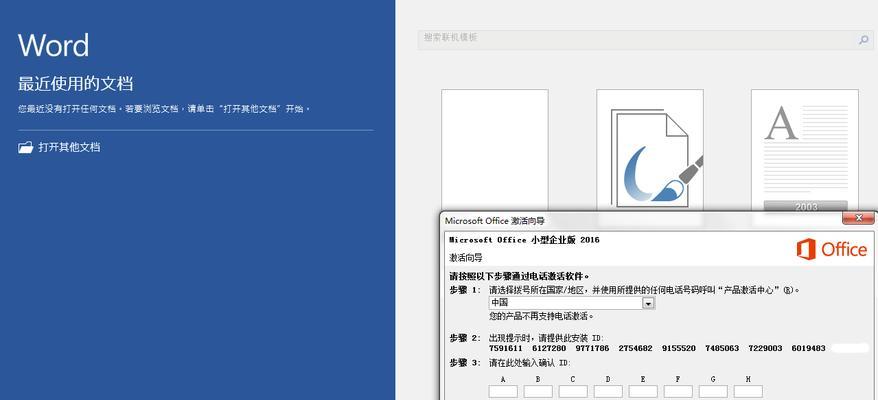Select the blank document template thumbnail

(494, 150)
